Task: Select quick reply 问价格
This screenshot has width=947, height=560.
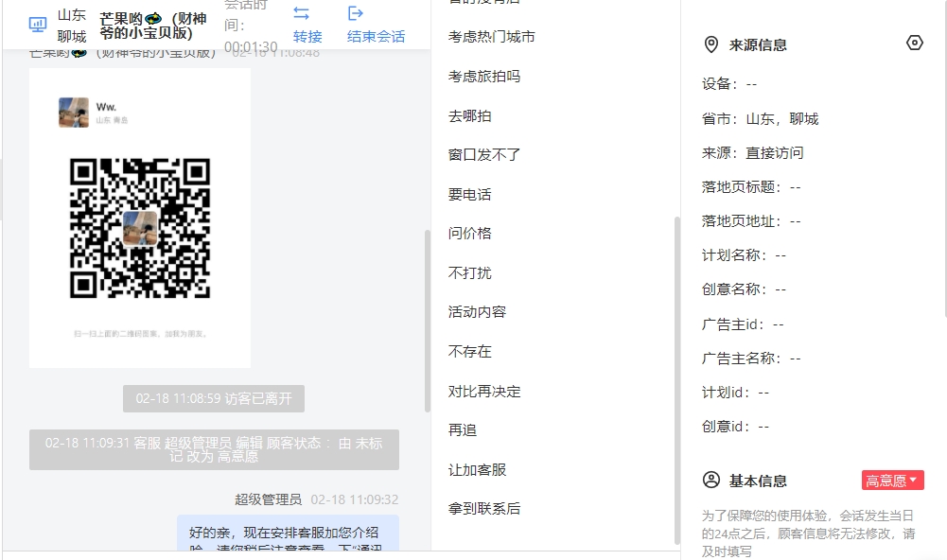Action: pos(470,234)
